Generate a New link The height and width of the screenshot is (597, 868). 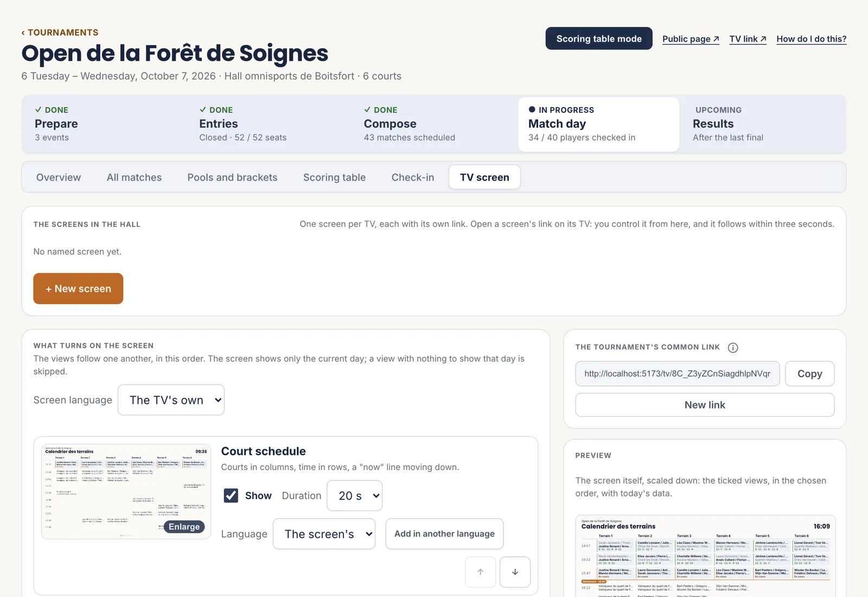(x=705, y=405)
